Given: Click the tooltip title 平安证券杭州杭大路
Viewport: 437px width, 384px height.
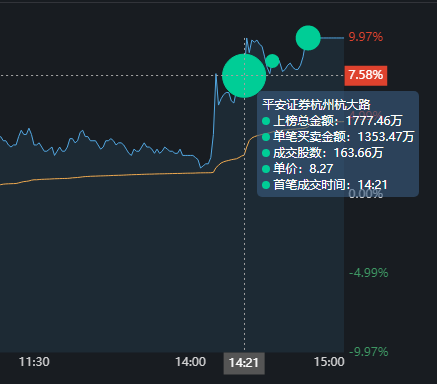Looking at the screenshot, I should 316,105.
